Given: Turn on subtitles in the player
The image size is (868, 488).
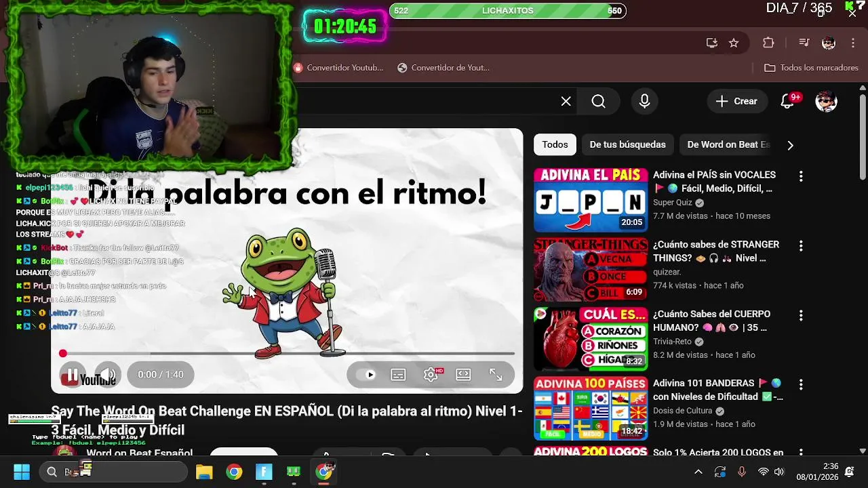Looking at the screenshot, I should [398, 375].
